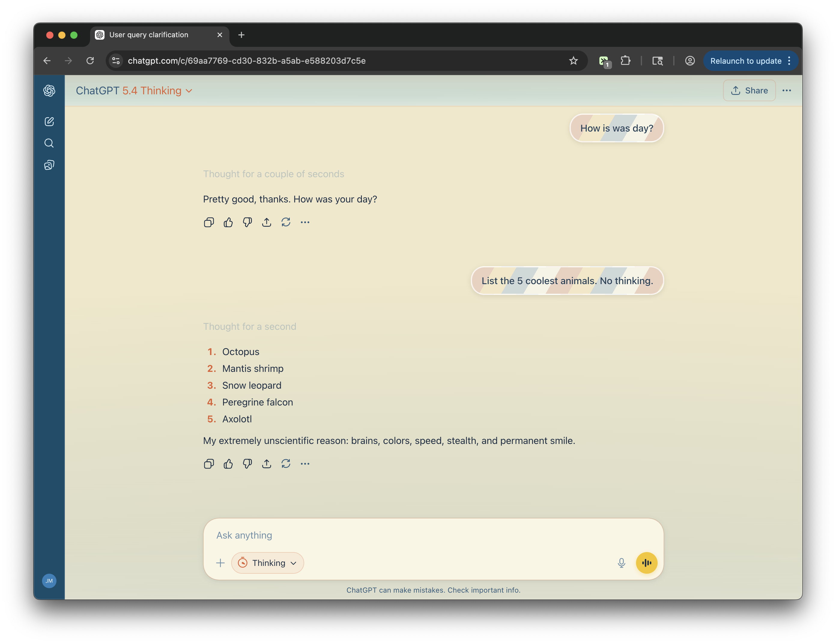Click the microphone dictation icon
The image size is (836, 644).
pos(621,562)
